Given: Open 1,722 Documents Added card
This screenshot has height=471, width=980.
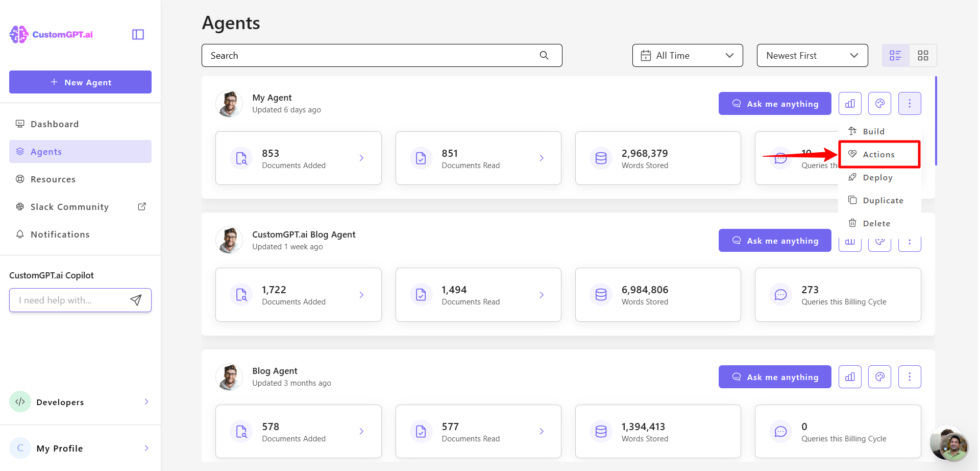Looking at the screenshot, I should 299,295.
